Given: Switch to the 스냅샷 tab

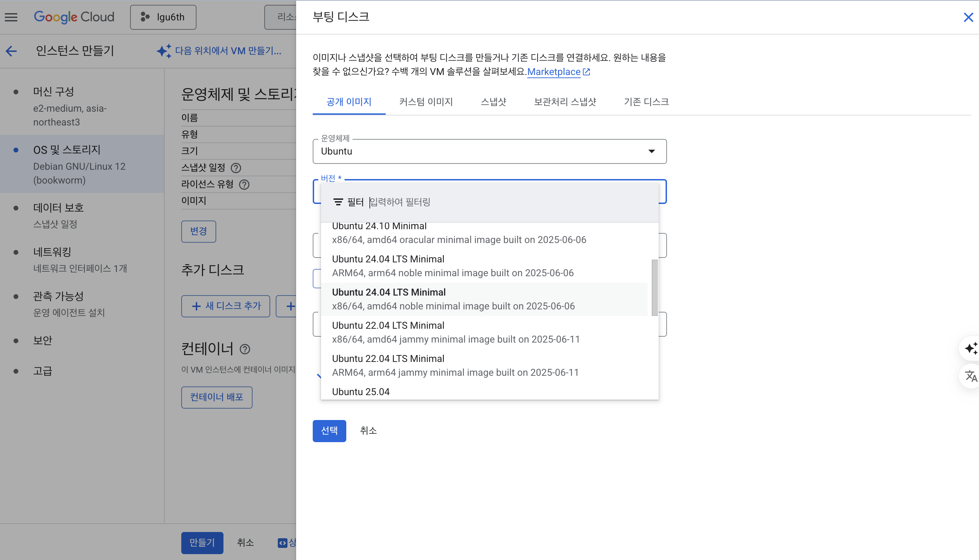Looking at the screenshot, I should [493, 102].
